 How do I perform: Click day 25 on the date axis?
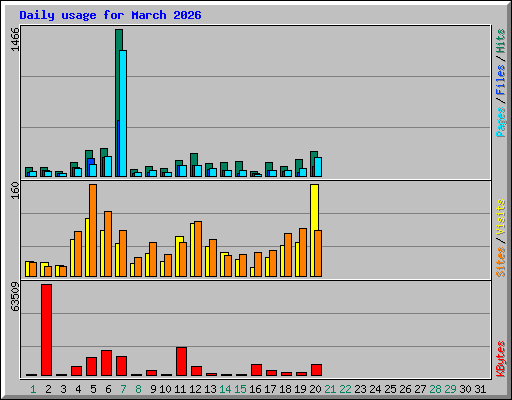click(390, 389)
